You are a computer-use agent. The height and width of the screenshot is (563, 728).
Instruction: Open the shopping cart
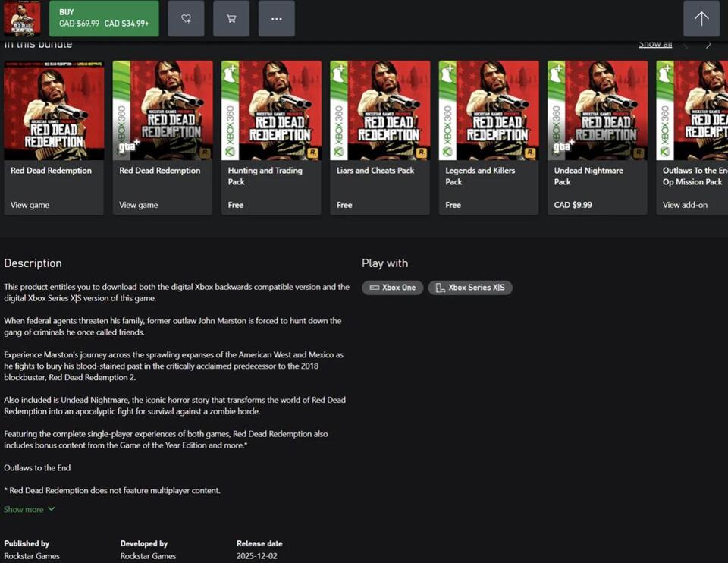pos(231,18)
